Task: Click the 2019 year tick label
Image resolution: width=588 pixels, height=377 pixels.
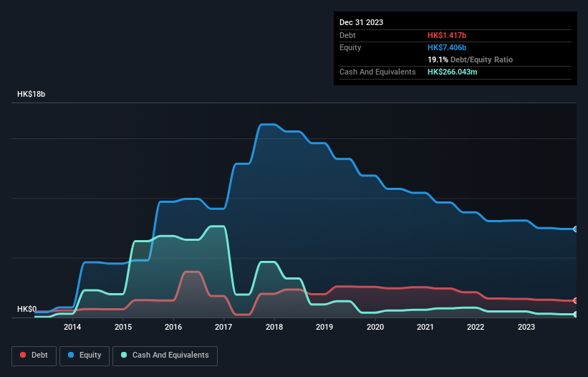Action: click(324, 328)
